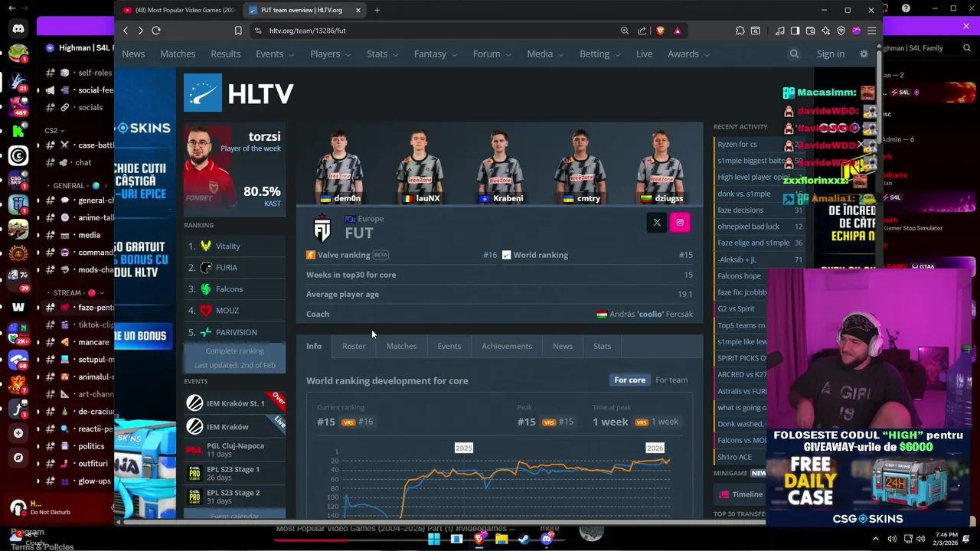980x551 pixels.
Task: Open the zoom magnifier in address bar
Action: [625, 31]
